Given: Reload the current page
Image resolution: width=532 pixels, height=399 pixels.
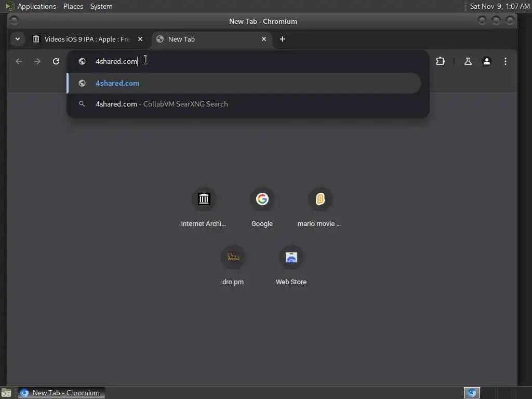Looking at the screenshot, I should [x=56, y=61].
